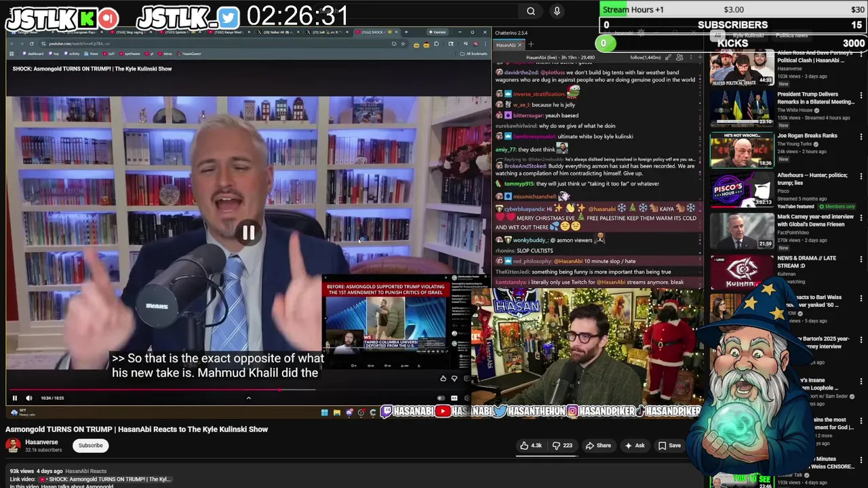Image resolution: width=868 pixels, height=488 pixels.
Task: Bookmark the page with the star icon
Action: (x=403, y=43)
